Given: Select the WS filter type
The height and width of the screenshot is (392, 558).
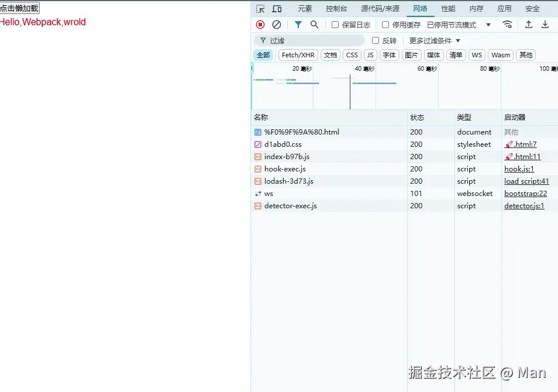Looking at the screenshot, I should click(x=477, y=55).
